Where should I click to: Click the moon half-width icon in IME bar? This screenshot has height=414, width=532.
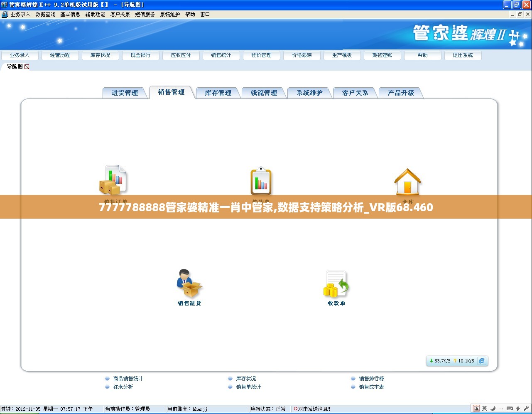pyautogui.click(x=493, y=408)
